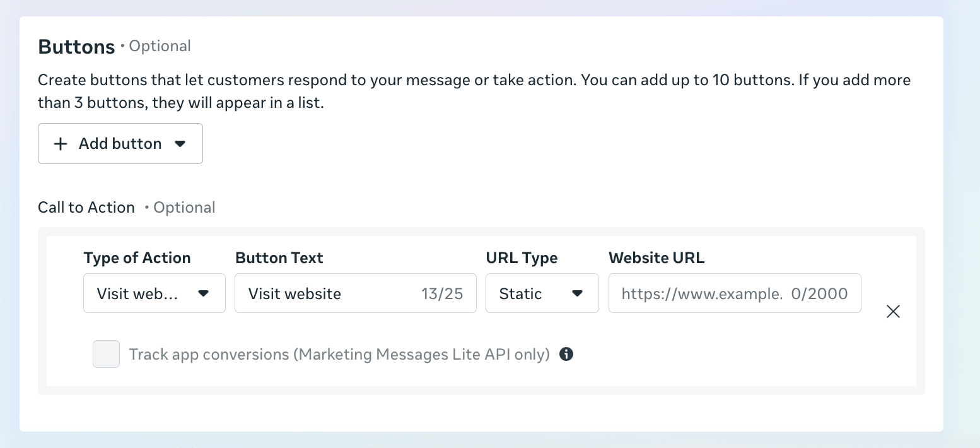
Task: Click the Type of Action field label
Action: pyautogui.click(x=137, y=258)
